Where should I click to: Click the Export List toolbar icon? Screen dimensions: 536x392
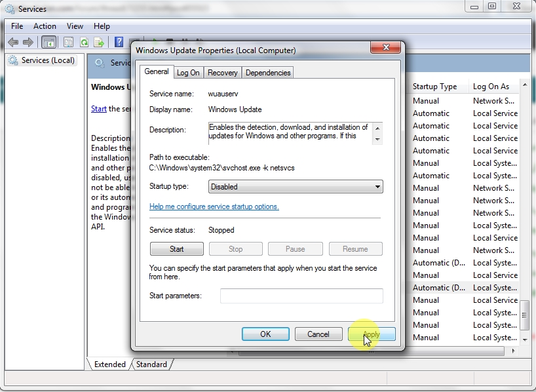[99, 43]
